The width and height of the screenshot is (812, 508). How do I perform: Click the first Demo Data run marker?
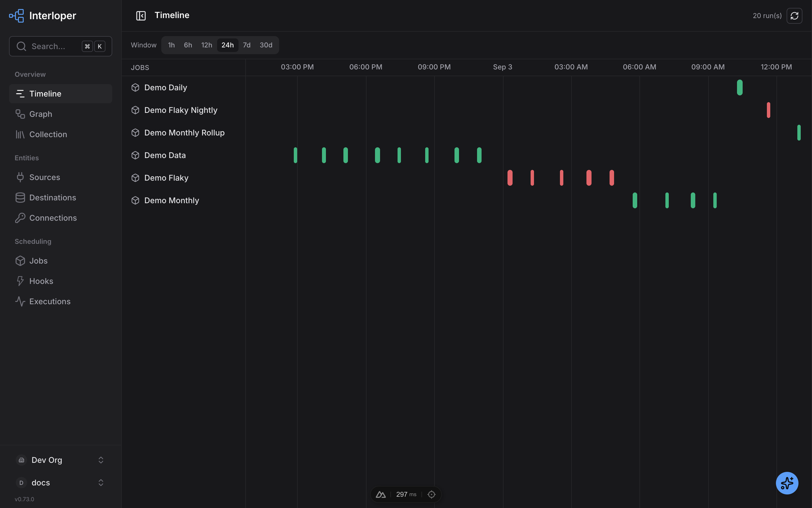(x=295, y=155)
